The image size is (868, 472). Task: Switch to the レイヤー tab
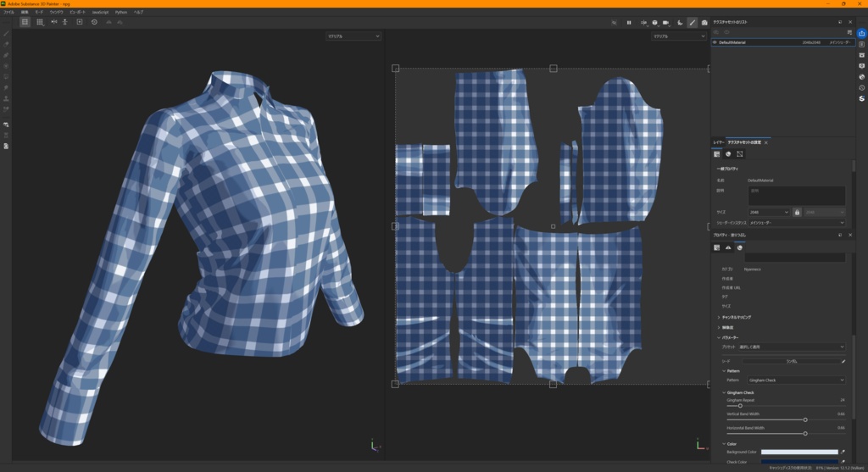tap(718, 142)
